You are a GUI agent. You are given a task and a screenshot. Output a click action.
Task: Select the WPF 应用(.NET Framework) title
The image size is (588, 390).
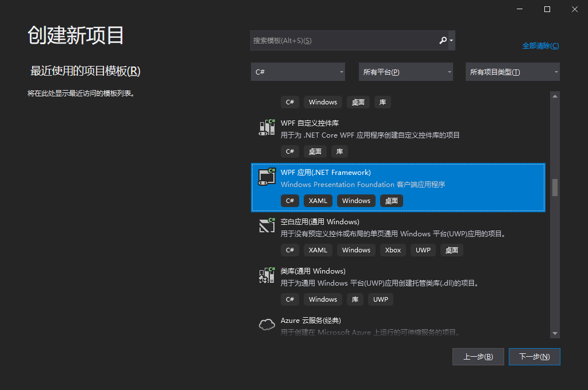point(326,172)
